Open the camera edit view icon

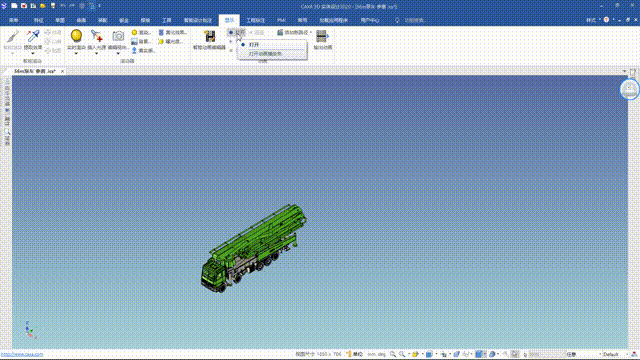[x=118, y=36]
